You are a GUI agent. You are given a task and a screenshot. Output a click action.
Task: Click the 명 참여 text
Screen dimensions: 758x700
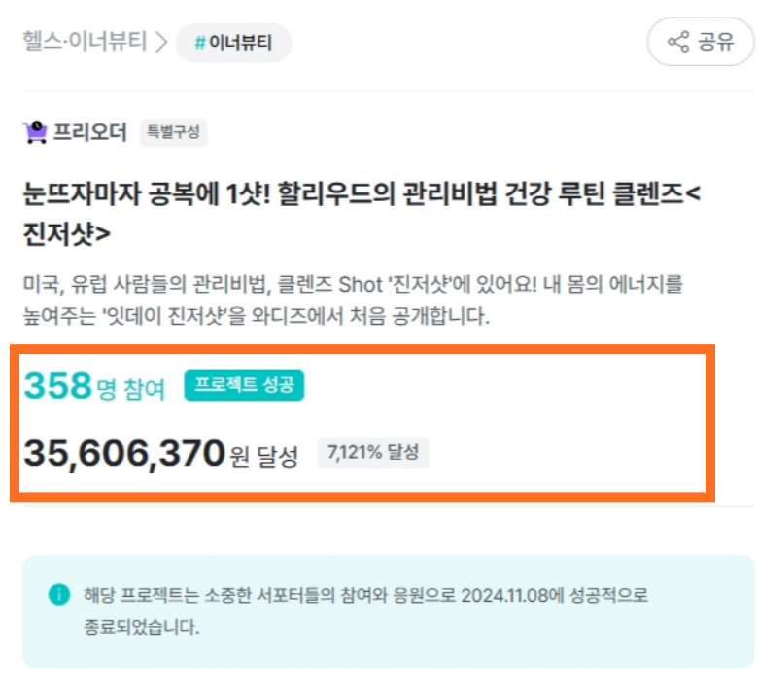131,389
